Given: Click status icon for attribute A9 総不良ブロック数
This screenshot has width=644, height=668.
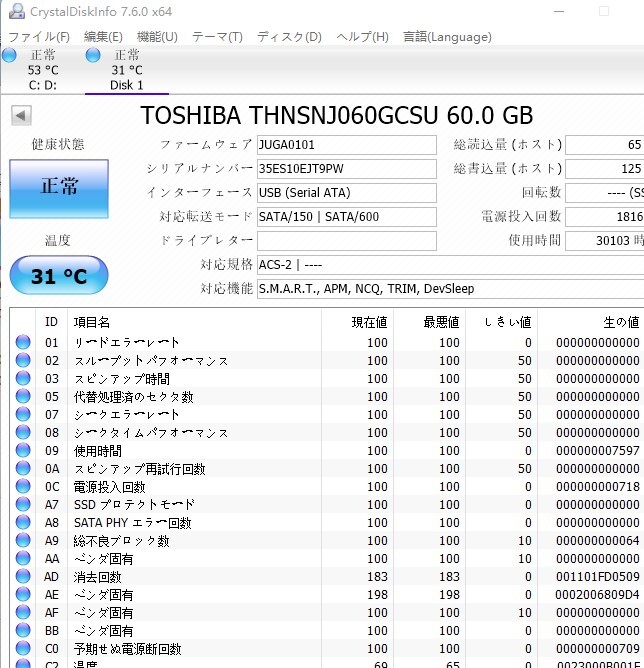Looking at the screenshot, I should [x=23, y=540].
